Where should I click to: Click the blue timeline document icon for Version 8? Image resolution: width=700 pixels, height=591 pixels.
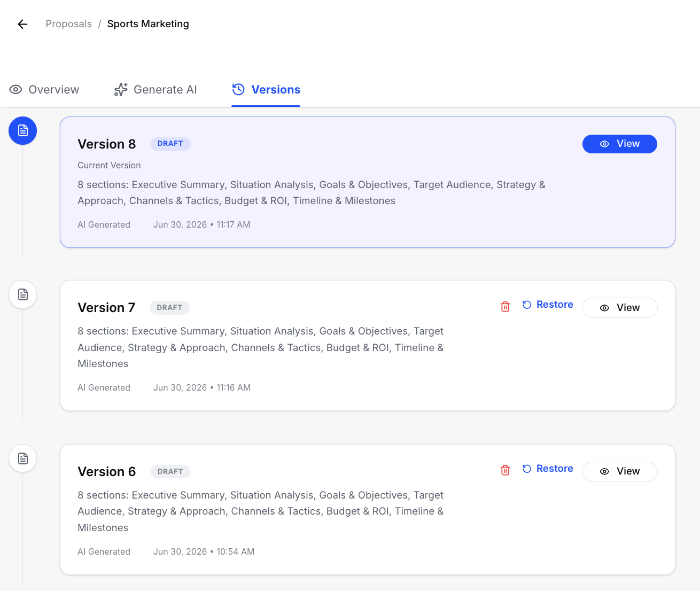coord(23,130)
